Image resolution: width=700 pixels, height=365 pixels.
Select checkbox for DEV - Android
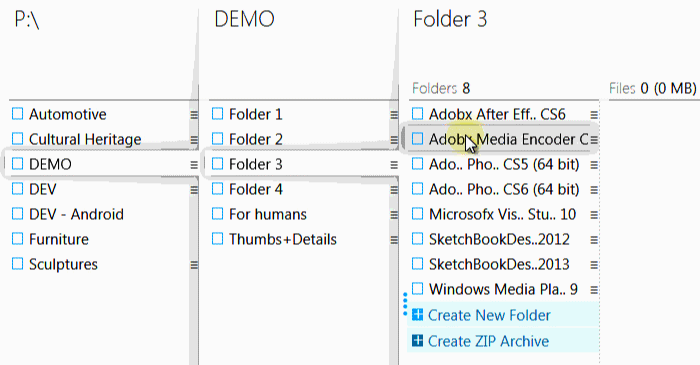click(x=17, y=214)
